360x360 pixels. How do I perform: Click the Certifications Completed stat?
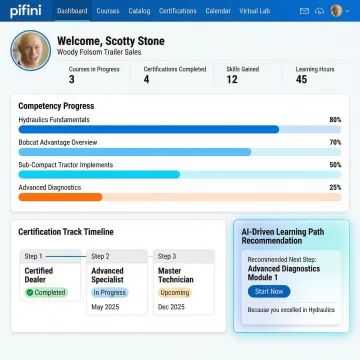pos(175,74)
